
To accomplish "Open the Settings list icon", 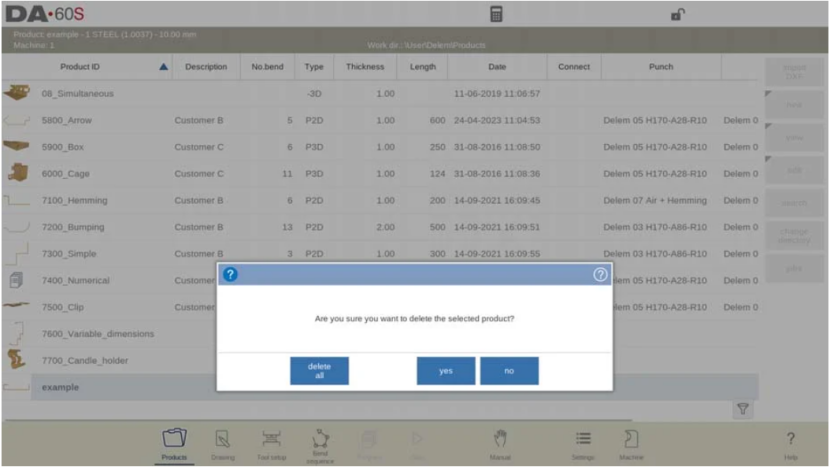I will (583, 443).
